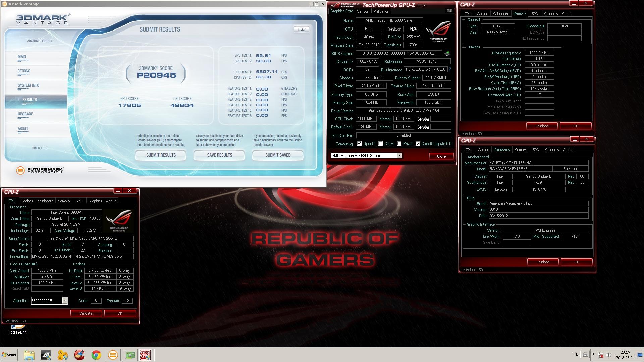Click OK in the CPU-Z Mainboard window

pyautogui.click(x=577, y=262)
